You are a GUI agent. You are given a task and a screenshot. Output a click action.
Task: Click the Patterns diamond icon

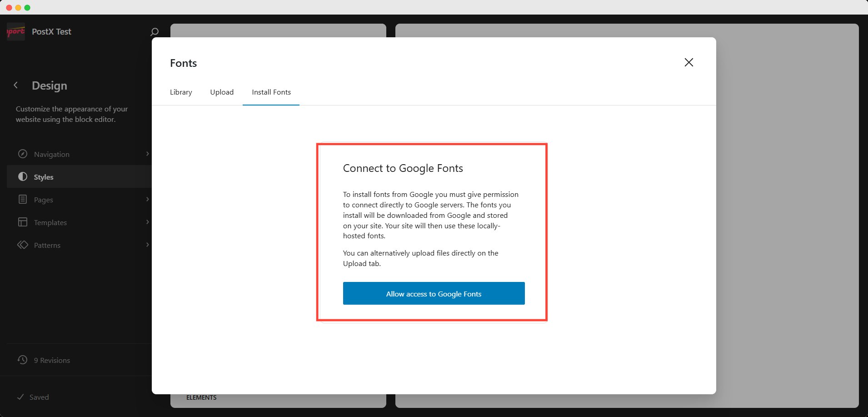(x=23, y=245)
